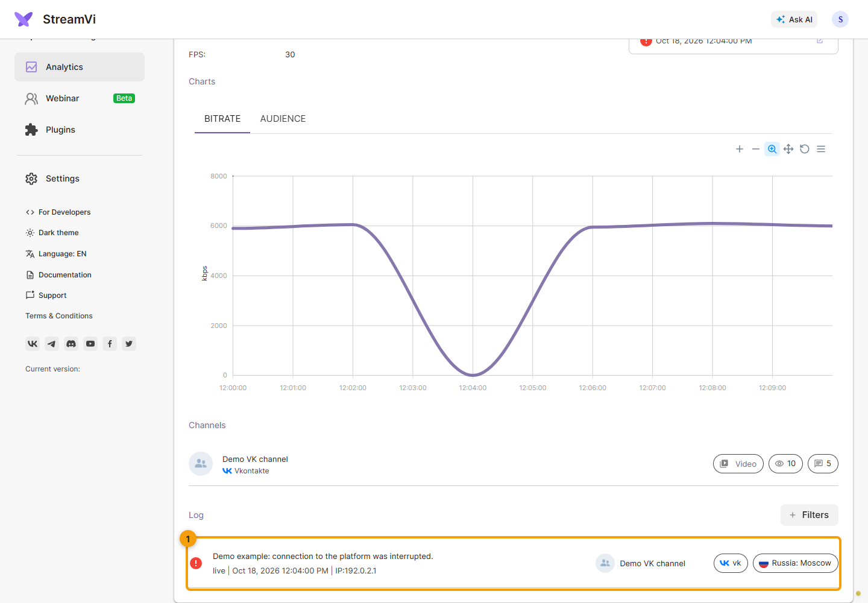This screenshot has width=868, height=603.
Task: Open the Twitter social icon
Action: click(x=129, y=344)
